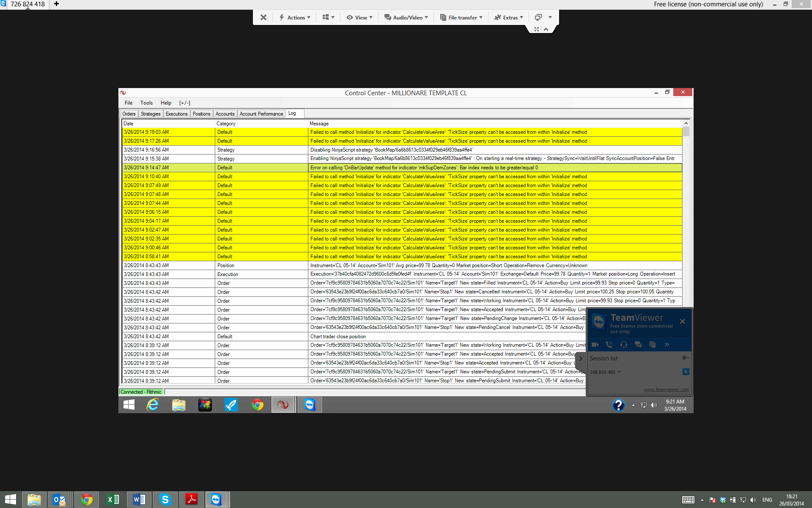Open the file box icon in TeamViewer panel

pyautogui.click(x=652, y=345)
